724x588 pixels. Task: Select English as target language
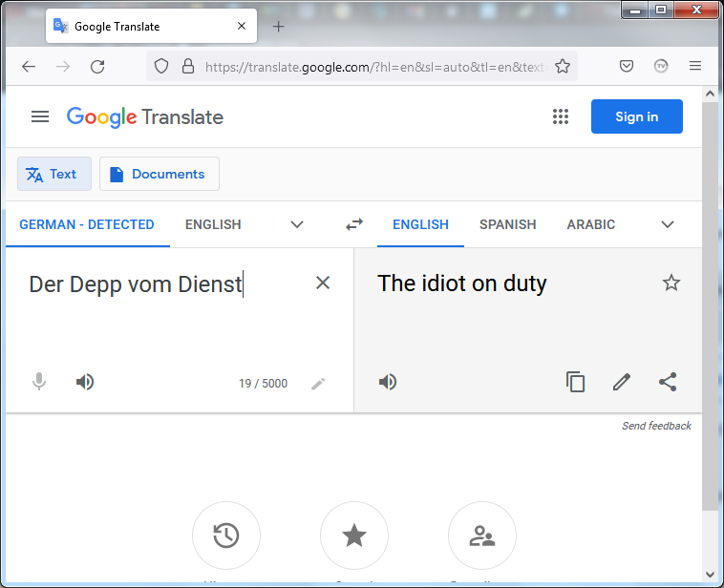click(x=420, y=224)
